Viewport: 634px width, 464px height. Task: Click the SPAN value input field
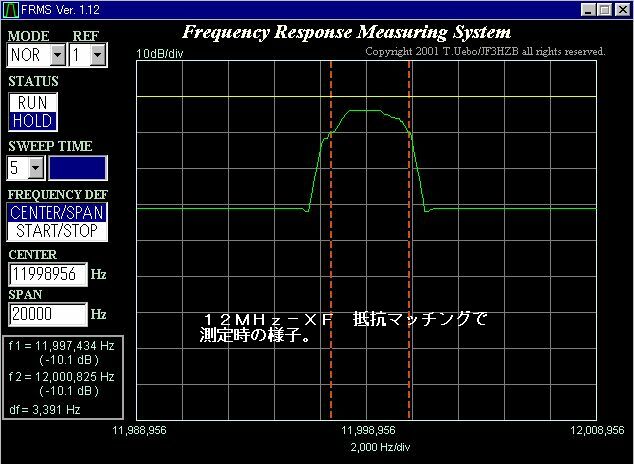coord(49,314)
